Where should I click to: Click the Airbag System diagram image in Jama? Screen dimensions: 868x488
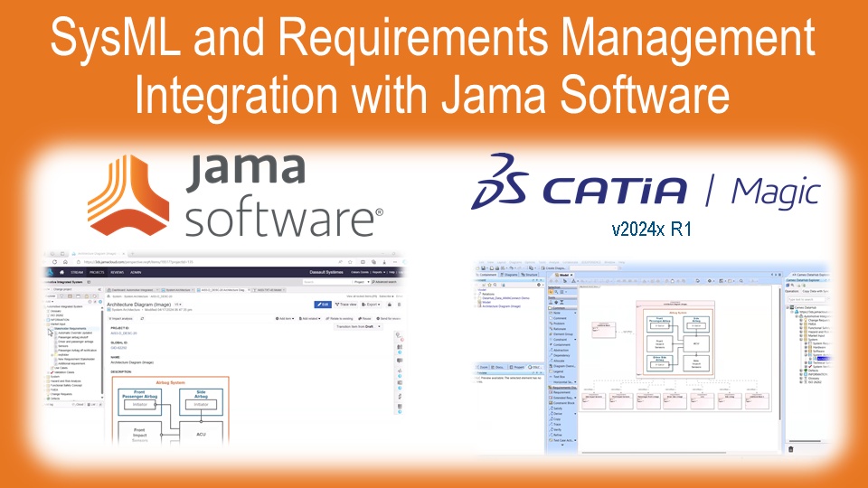(x=171, y=410)
